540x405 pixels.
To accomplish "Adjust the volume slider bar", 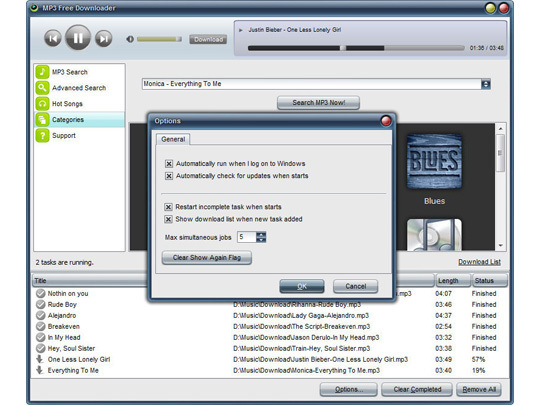I will (159, 39).
